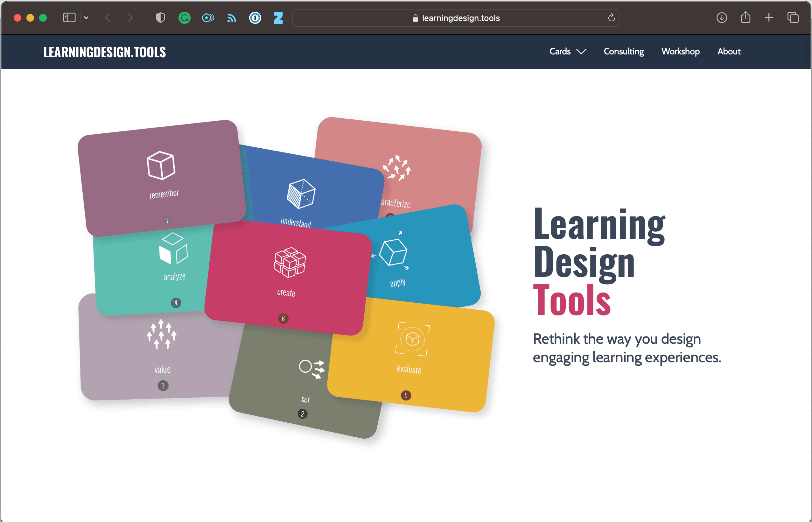Go to the About page

tap(729, 52)
